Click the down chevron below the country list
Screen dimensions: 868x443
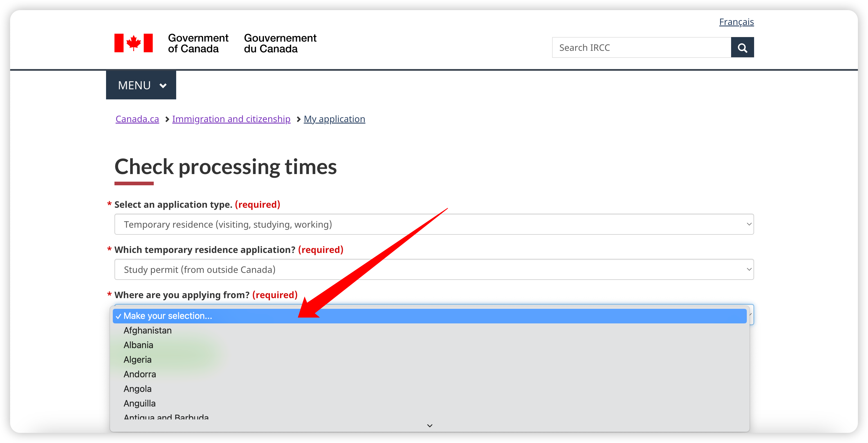430,426
